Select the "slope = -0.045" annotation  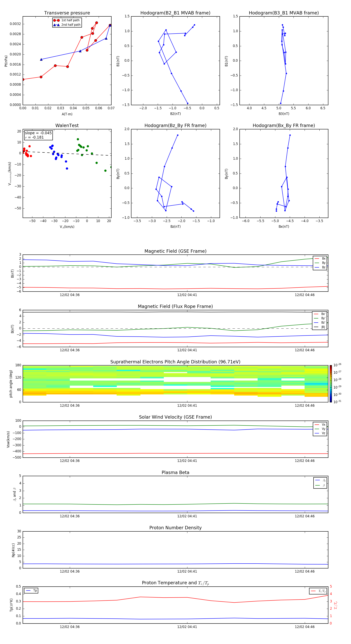click(38, 133)
